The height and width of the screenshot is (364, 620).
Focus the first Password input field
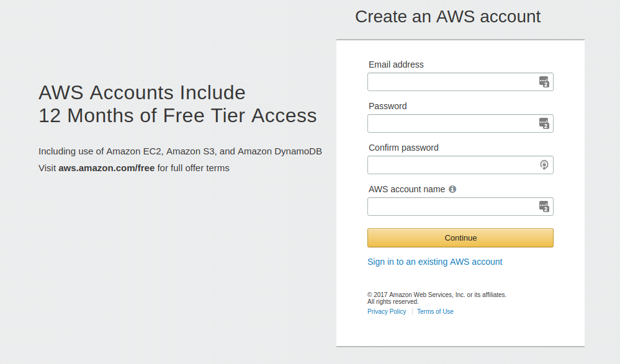(x=461, y=123)
